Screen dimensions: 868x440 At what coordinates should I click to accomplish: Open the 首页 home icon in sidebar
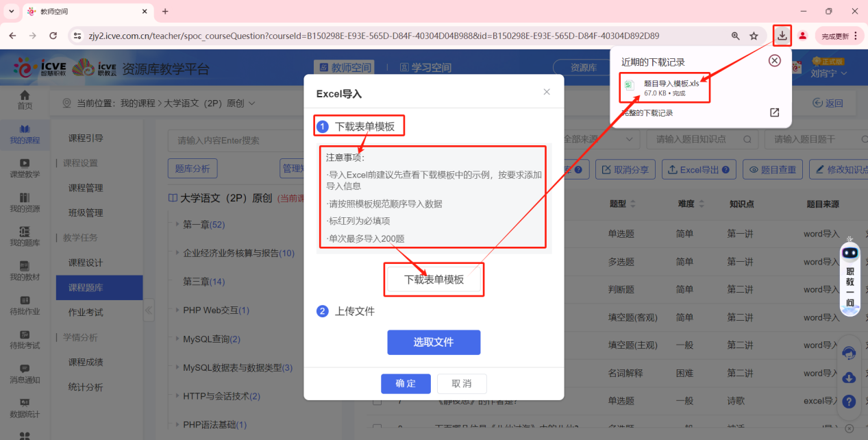25,99
